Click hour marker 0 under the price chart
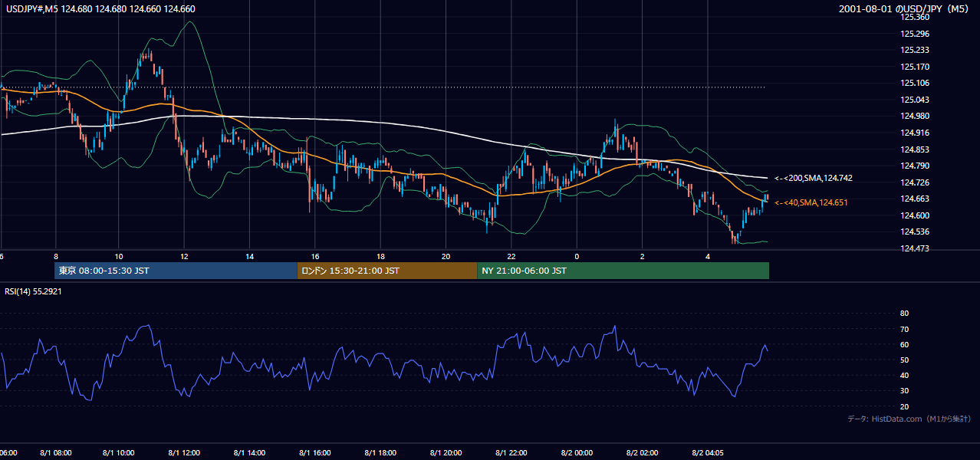Viewport: 980px width, 460px height. tap(577, 255)
